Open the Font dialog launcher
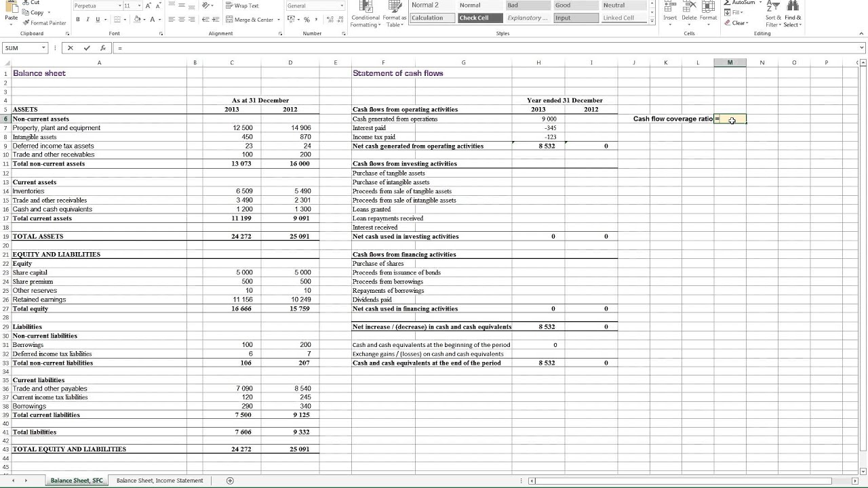 (x=161, y=33)
